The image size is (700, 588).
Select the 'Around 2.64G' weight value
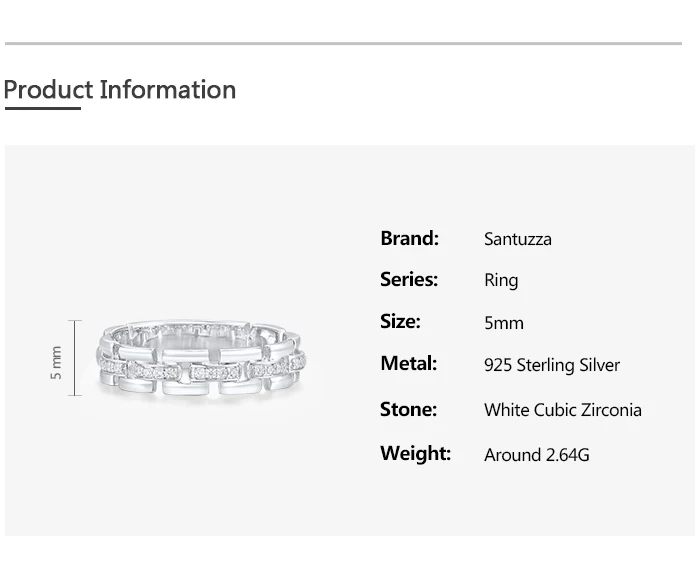pos(537,455)
